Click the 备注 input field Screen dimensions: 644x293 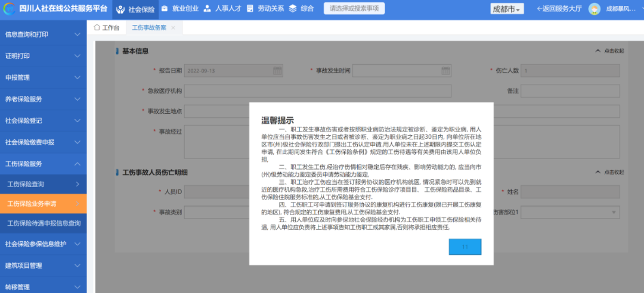tap(570, 91)
